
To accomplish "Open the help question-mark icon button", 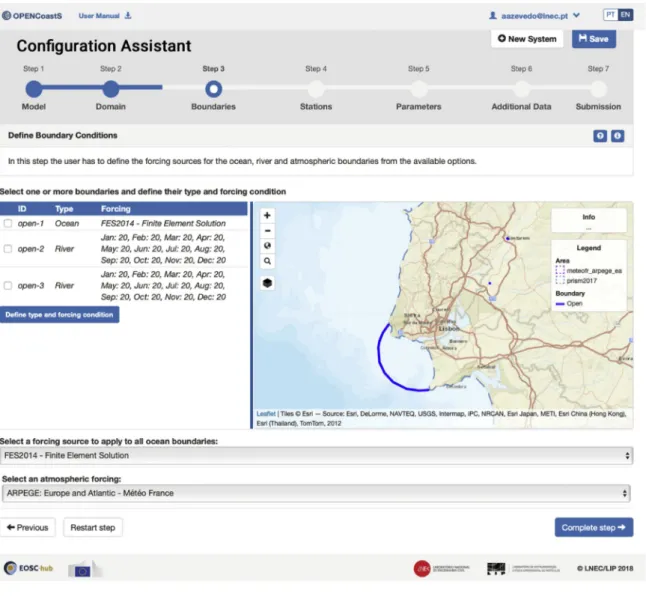I will (600, 136).
